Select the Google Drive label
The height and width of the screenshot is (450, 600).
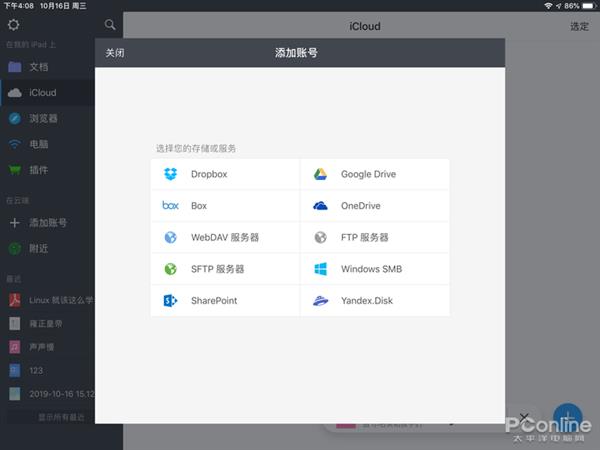pyautogui.click(x=368, y=174)
